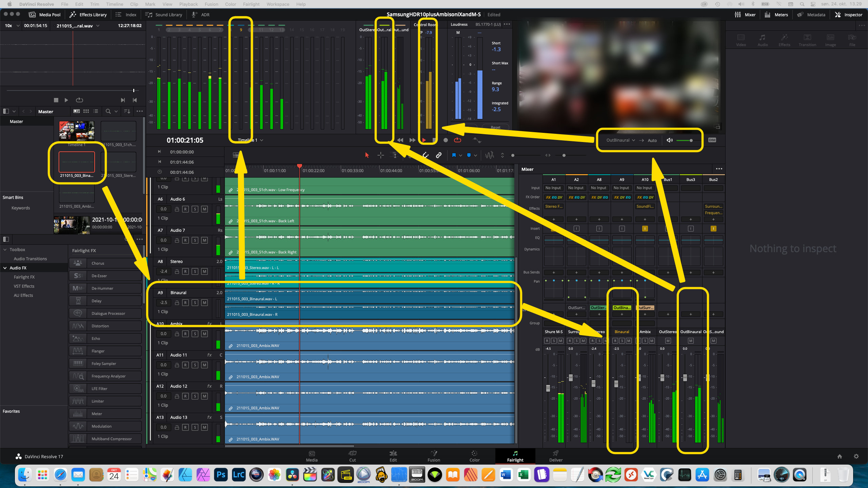This screenshot has height=488, width=868.
Task: Collapse the Audio FX tree
Action: pos(5,268)
